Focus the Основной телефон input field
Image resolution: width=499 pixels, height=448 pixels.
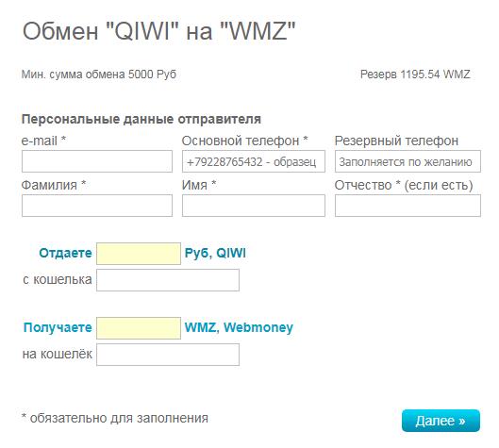tap(254, 161)
